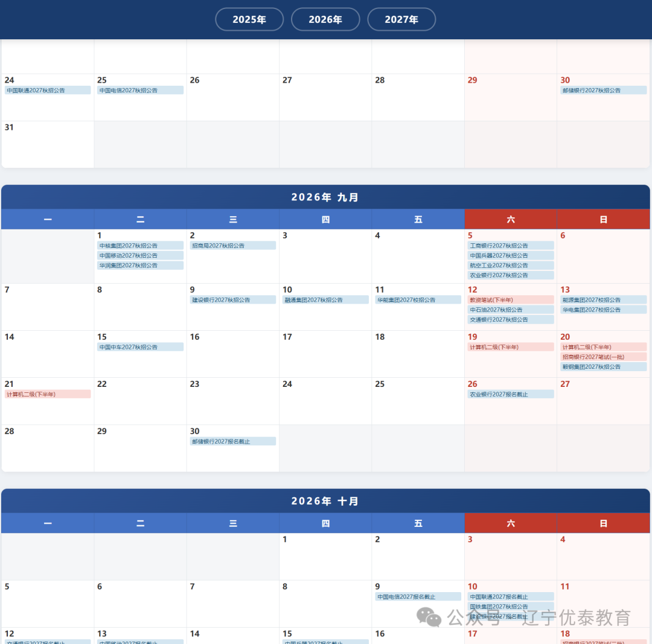
Task: Open 邮储银行2027秋招公告 event
Action: [603, 90]
